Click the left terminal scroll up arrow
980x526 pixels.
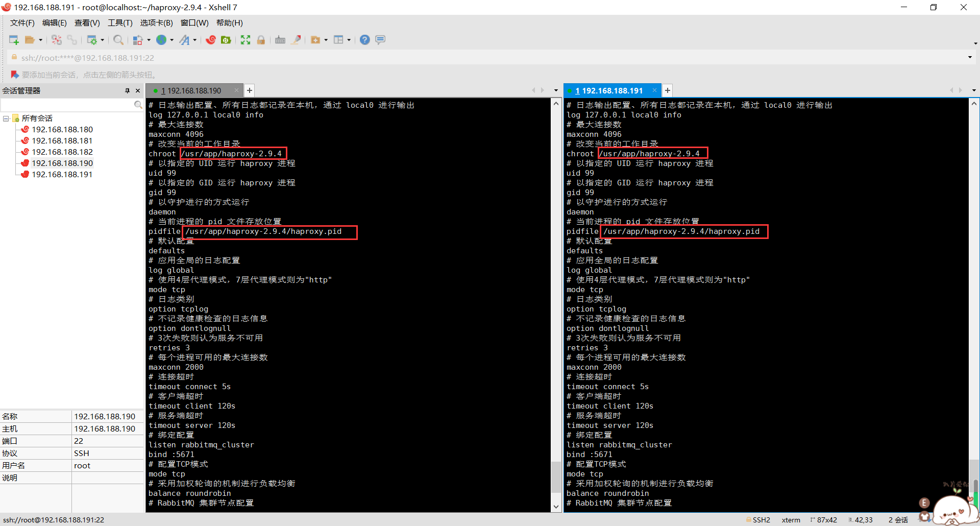click(x=556, y=104)
